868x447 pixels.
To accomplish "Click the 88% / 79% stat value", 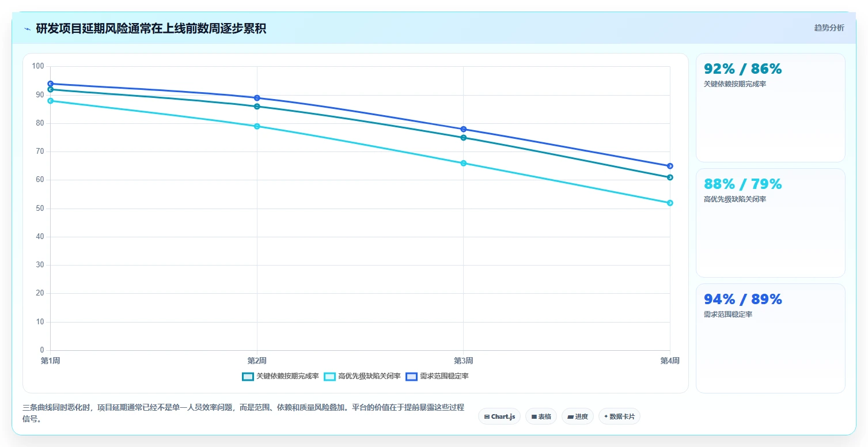I will pyautogui.click(x=743, y=184).
